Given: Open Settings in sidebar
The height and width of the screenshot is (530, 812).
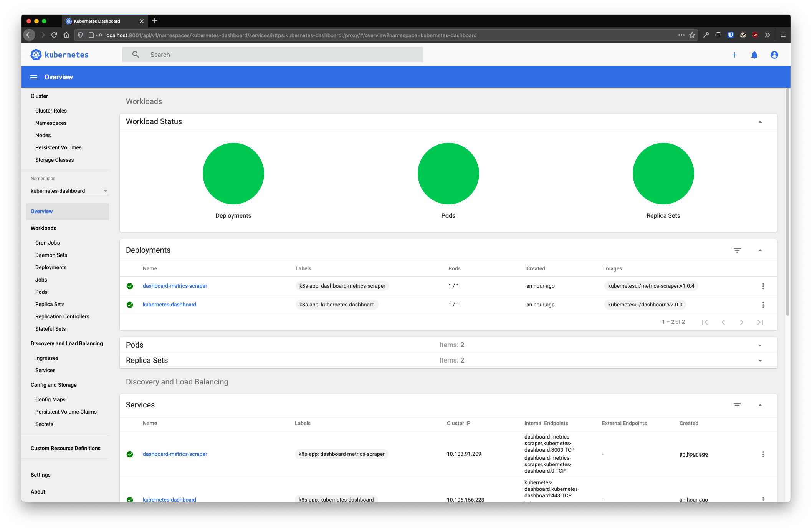Looking at the screenshot, I should point(41,475).
